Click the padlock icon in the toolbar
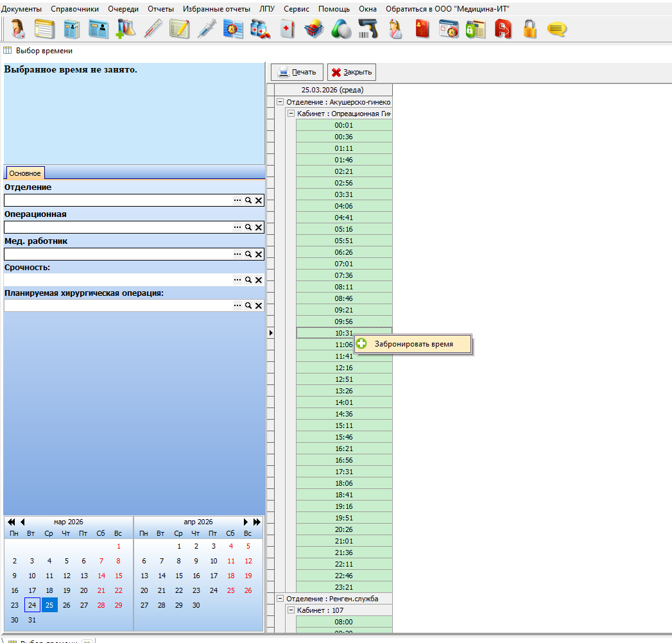 click(530, 29)
